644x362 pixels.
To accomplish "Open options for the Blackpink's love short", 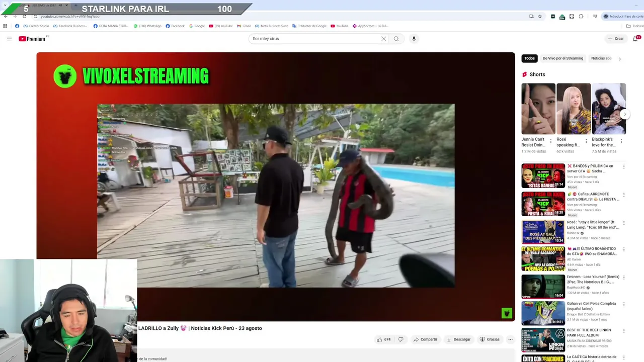I will [x=621, y=141].
